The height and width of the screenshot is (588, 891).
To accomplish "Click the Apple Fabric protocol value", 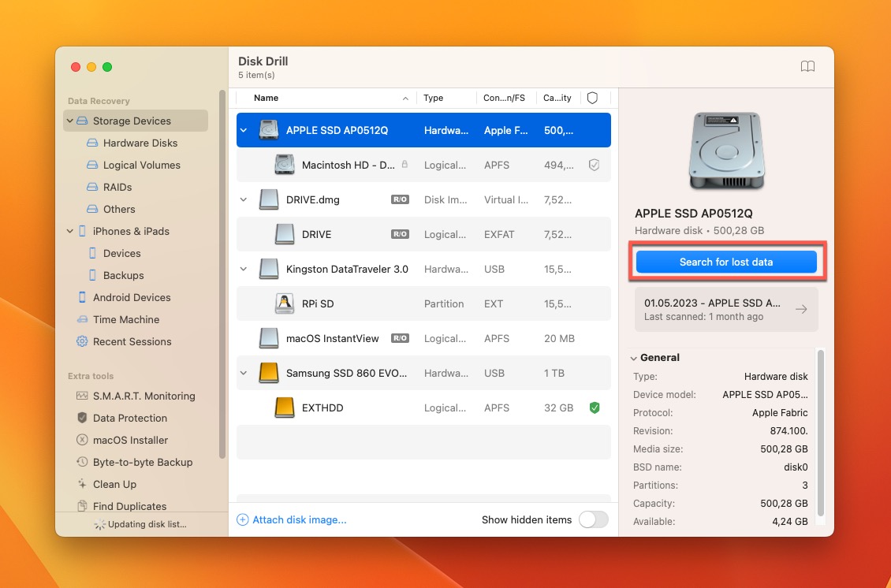I will [x=780, y=412].
